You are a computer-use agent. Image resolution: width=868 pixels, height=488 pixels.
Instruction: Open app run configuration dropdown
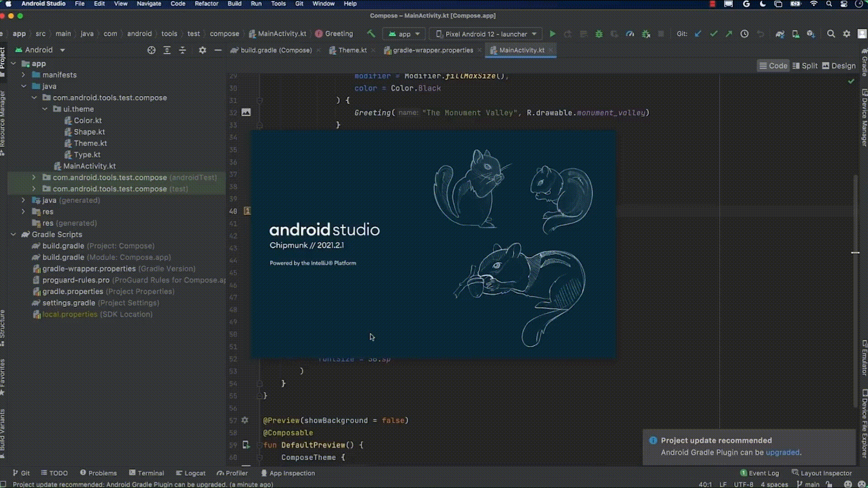click(x=404, y=34)
